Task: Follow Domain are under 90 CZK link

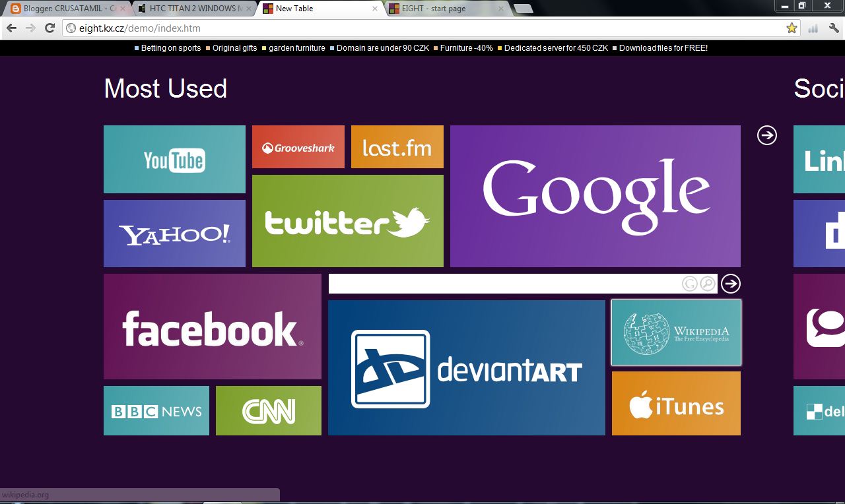Action: [x=383, y=48]
